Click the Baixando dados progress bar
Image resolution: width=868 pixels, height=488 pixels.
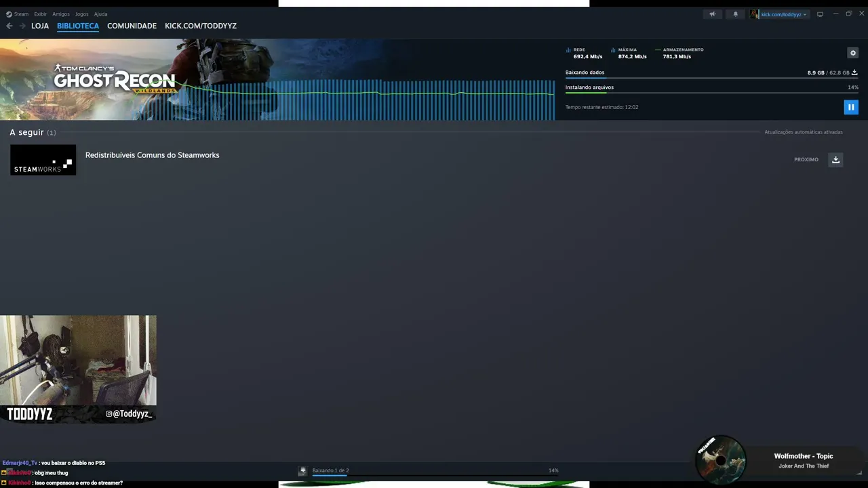click(712, 79)
